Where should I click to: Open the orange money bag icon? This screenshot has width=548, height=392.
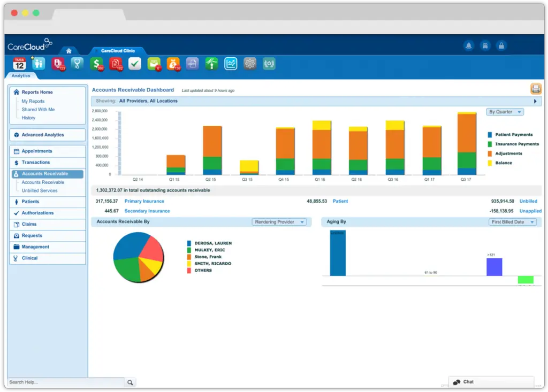tap(173, 64)
